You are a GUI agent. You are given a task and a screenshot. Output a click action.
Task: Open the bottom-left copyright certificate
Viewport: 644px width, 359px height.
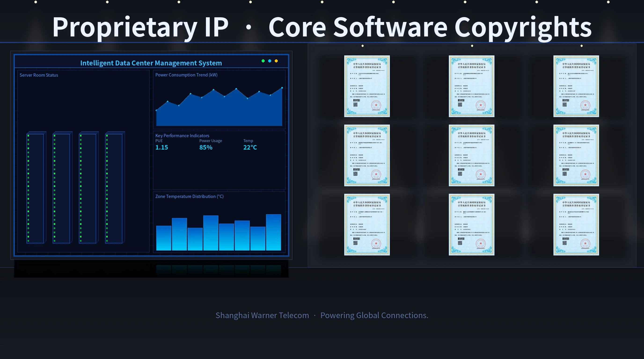click(367, 224)
